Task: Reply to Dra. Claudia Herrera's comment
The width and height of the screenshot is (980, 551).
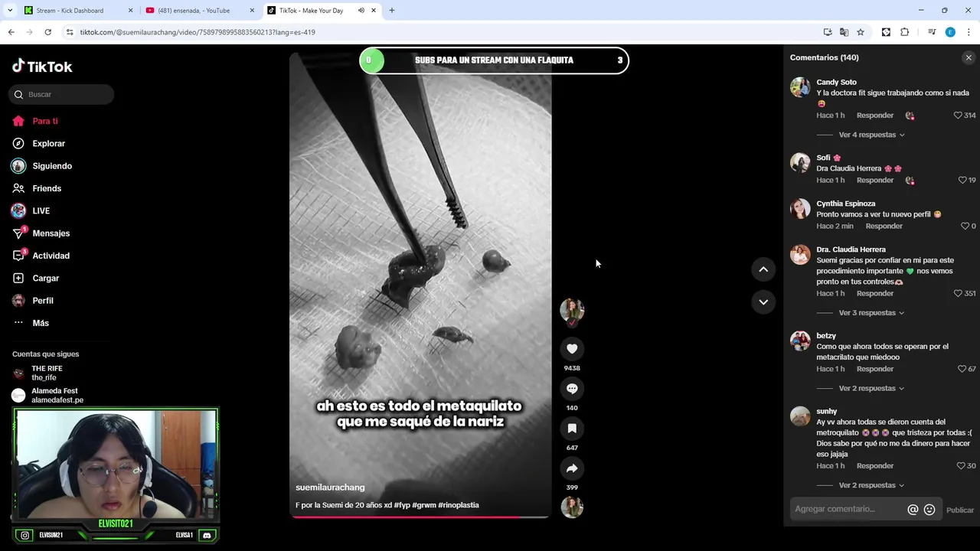Action: [x=875, y=293]
